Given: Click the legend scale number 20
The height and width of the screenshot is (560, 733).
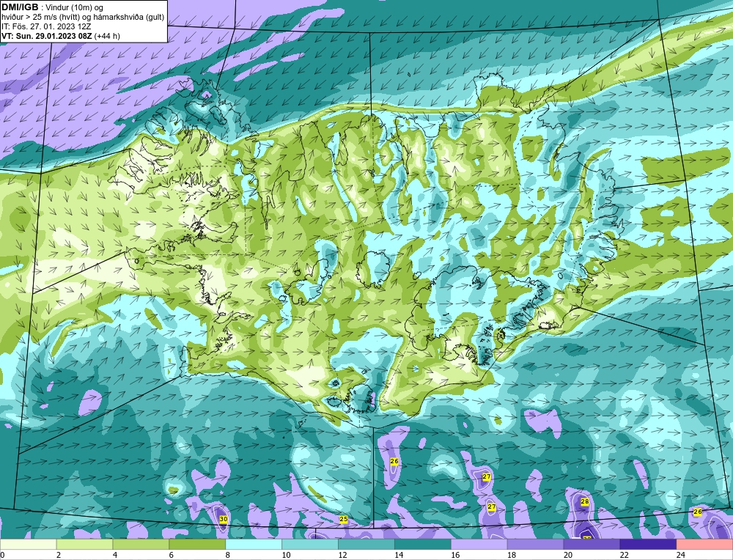Looking at the screenshot, I should pyautogui.click(x=568, y=555).
